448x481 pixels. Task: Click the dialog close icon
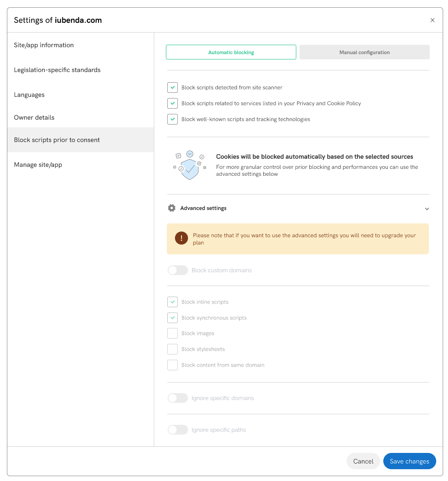(433, 20)
